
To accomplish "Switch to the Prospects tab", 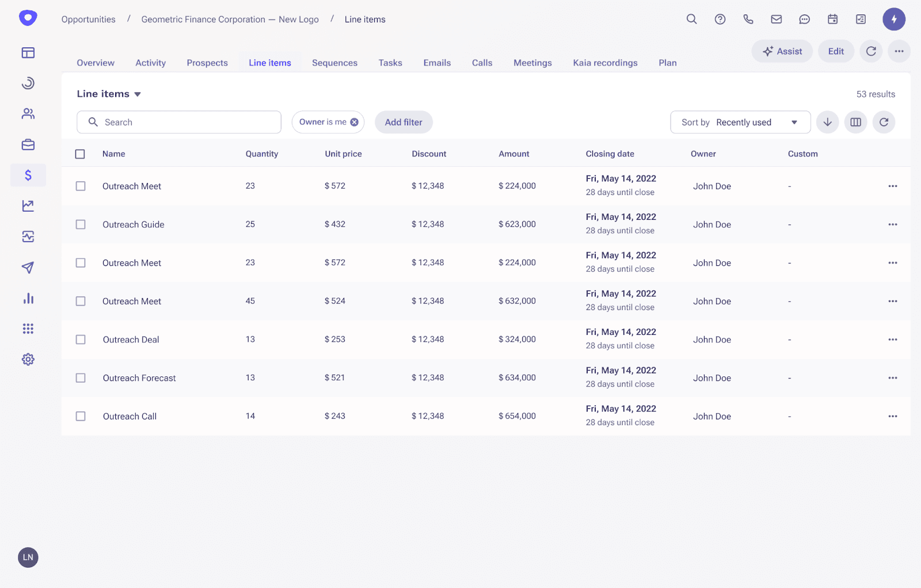I will 207,63.
